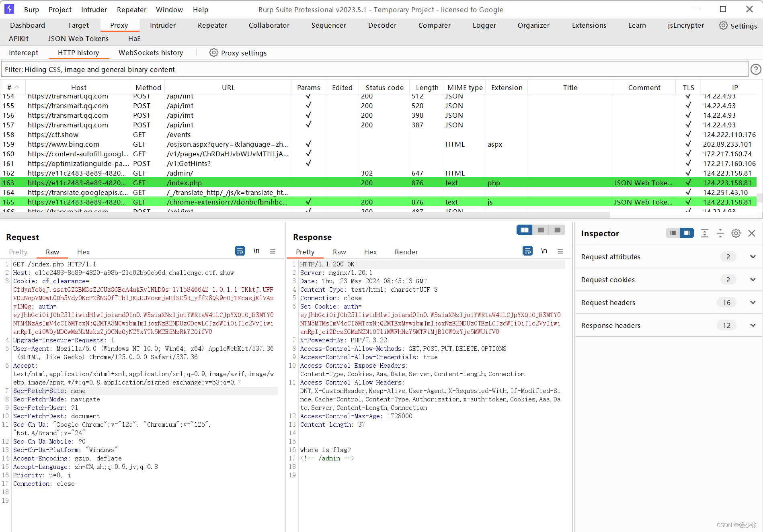Switch to the Target tab

pyautogui.click(x=78, y=25)
